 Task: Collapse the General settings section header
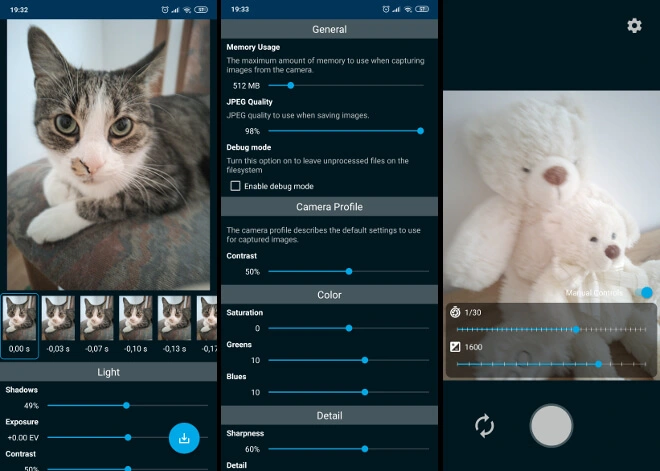pos(329,30)
